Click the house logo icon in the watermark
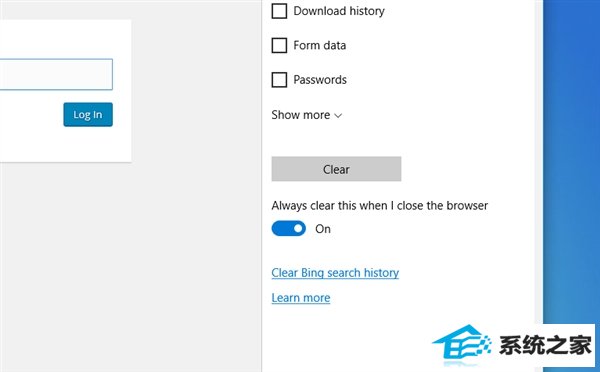This screenshot has height=372, width=600. (x=462, y=344)
